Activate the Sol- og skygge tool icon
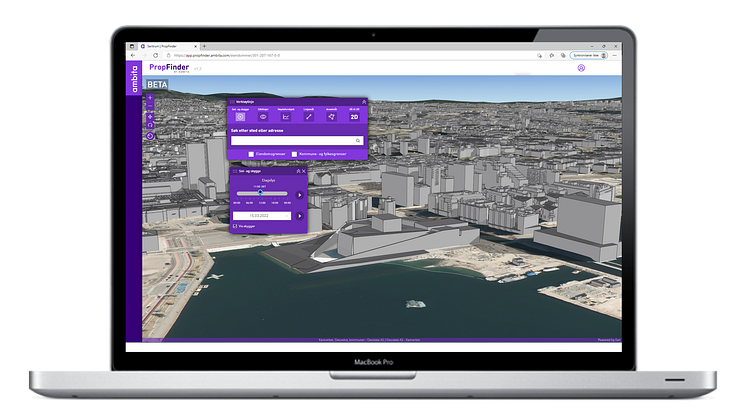Image resolution: width=746 pixels, height=419 pixels. [x=240, y=117]
